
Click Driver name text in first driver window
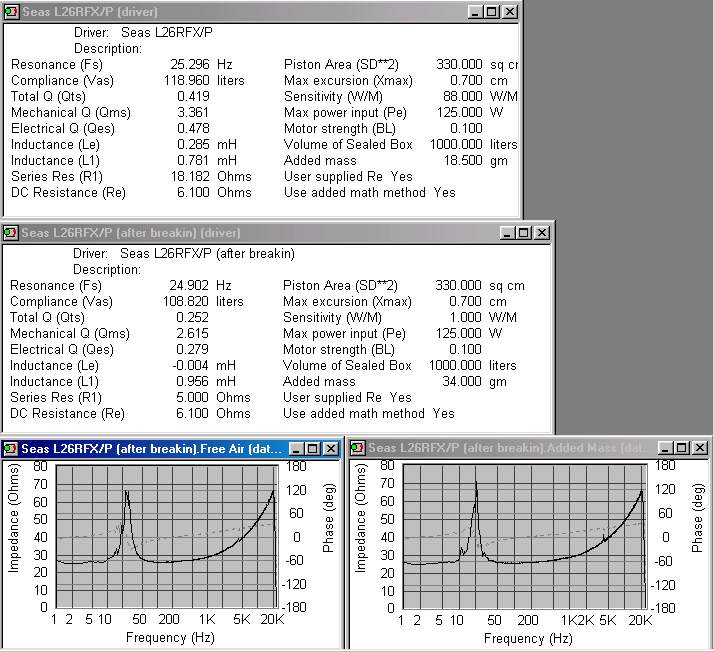(x=167, y=32)
